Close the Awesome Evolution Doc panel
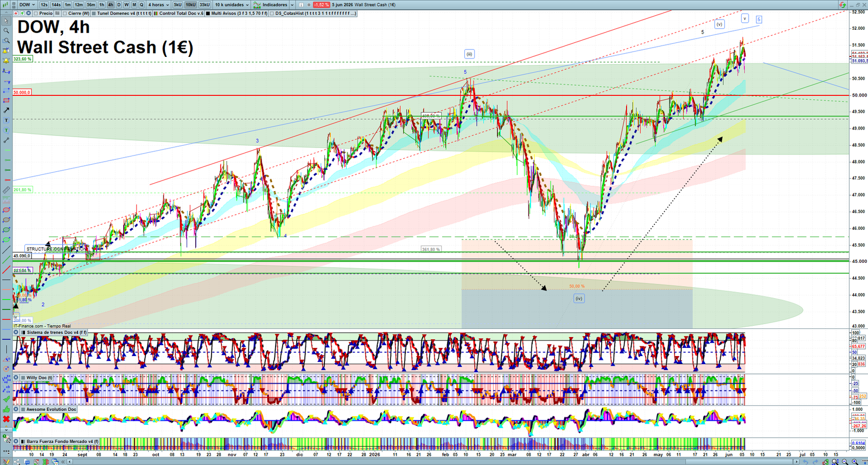868x465 pixels. click(x=16, y=409)
